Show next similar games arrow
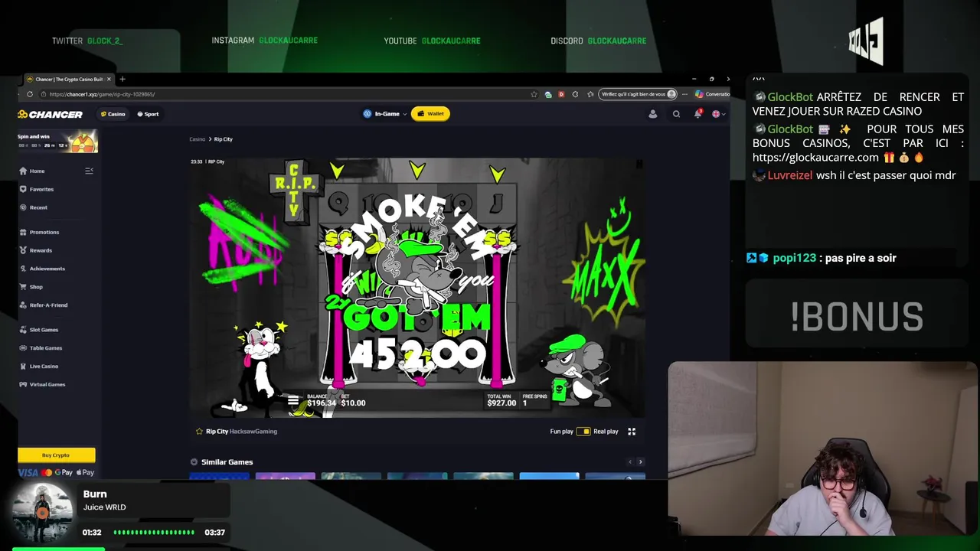This screenshot has height=551, width=980. tap(640, 462)
